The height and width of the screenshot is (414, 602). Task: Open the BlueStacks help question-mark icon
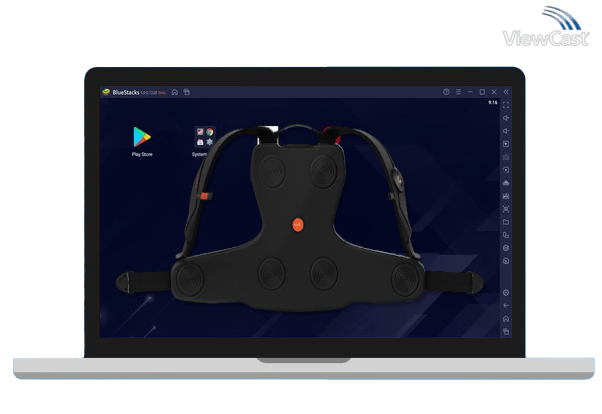click(x=446, y=92)
